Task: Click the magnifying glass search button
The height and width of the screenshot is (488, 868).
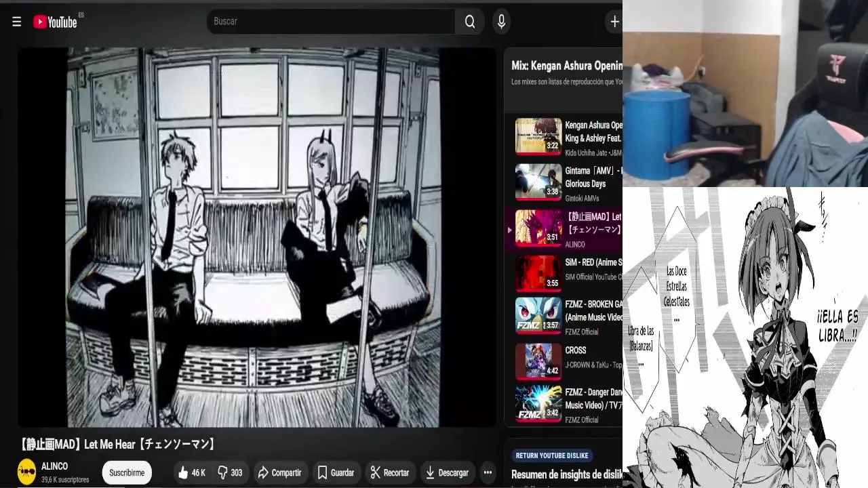Action: click(470, 22)
